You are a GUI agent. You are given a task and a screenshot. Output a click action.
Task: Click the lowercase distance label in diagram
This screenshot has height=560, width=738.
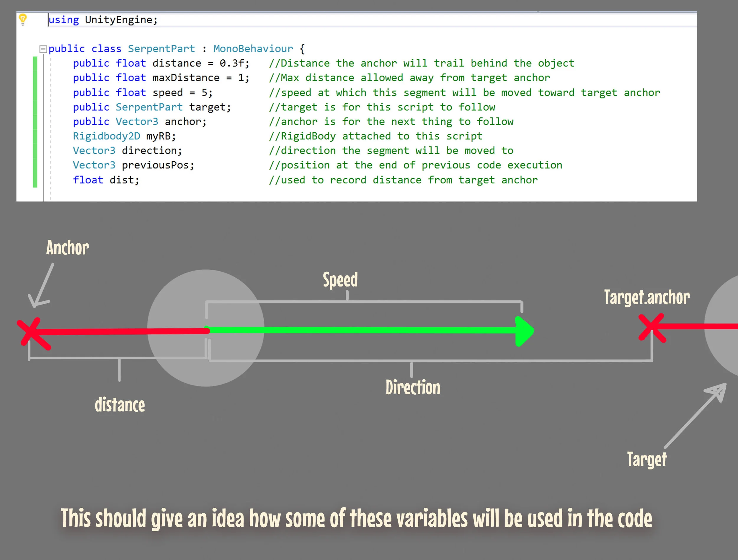[120, 405]
